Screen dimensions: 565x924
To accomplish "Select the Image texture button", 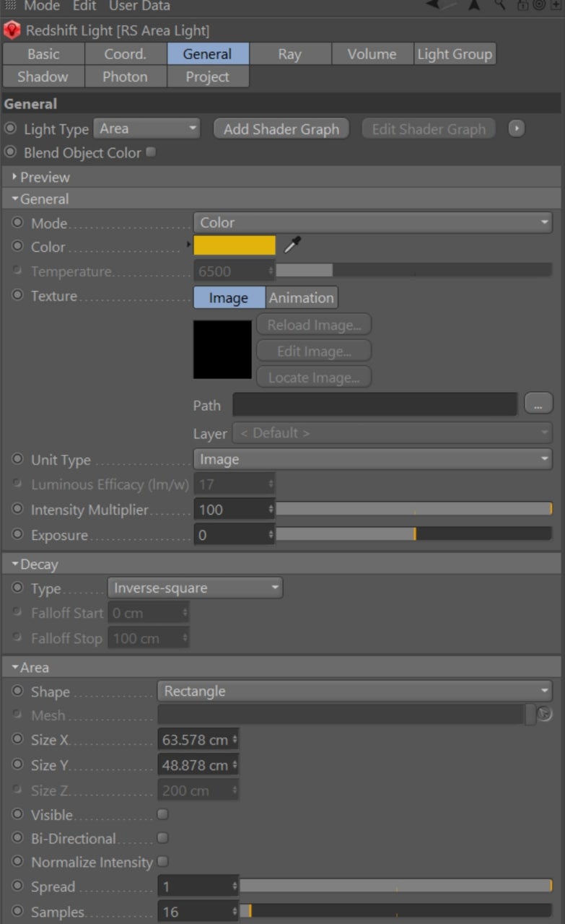I will click(x=229, y=297).
